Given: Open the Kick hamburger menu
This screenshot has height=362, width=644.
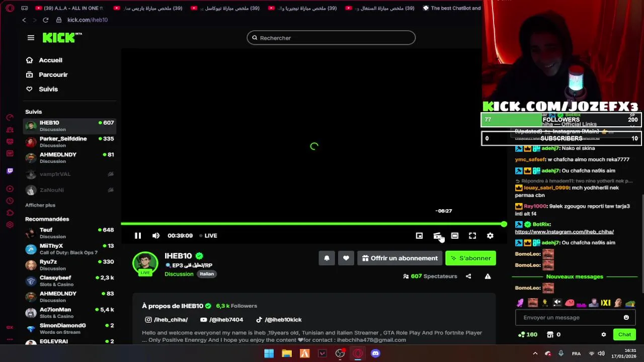Looking at the screenshot, I should (31, 38).
